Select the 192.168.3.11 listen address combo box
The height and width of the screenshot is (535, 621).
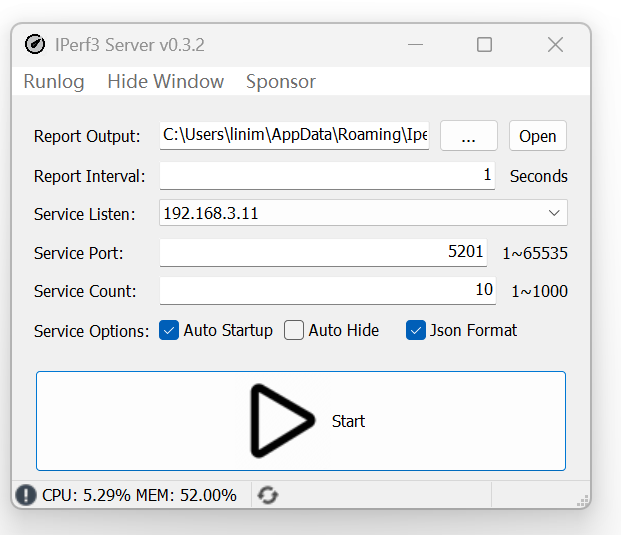[350, 213]
